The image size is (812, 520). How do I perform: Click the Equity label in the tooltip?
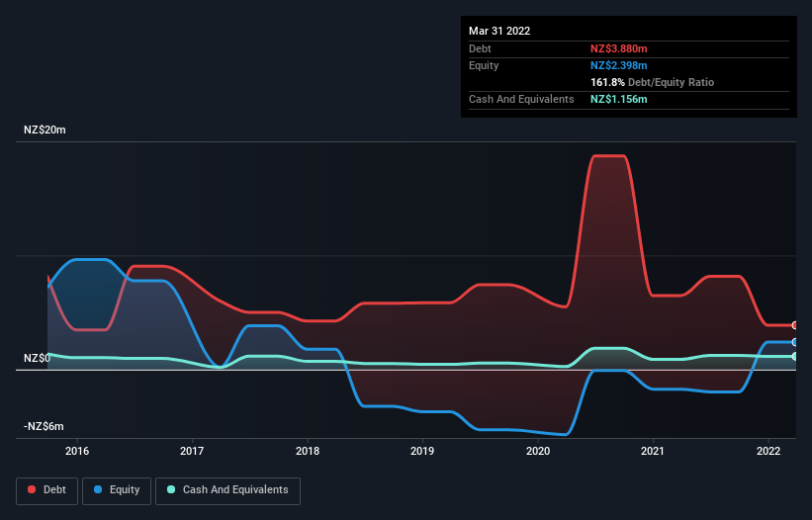pos(484,65)
